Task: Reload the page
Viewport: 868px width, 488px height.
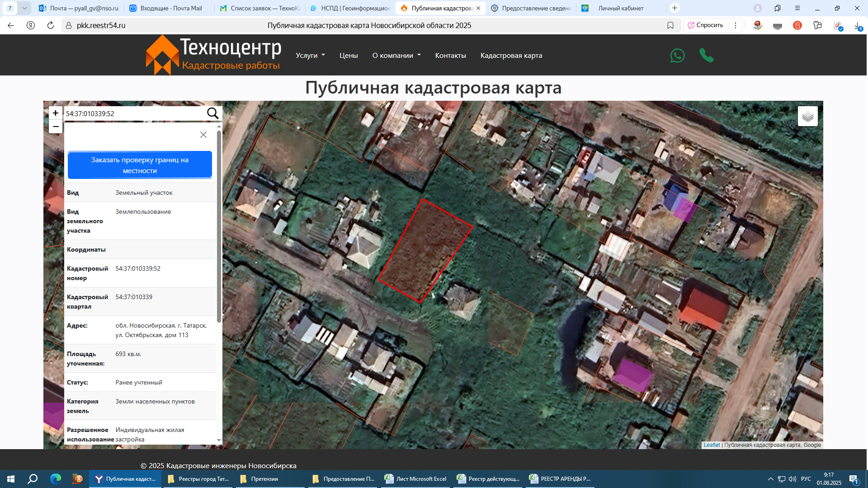Action: (50, 25)
